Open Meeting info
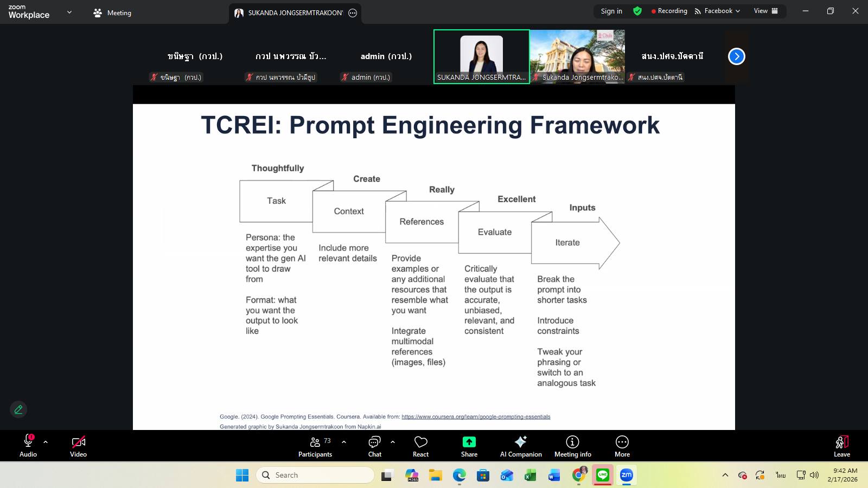 pos(572,446)
